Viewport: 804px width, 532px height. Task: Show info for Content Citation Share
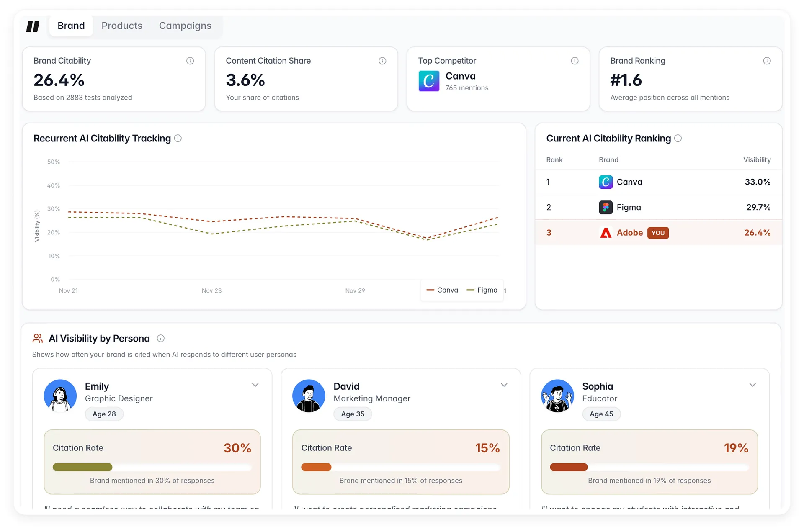click(x=382, y=61)
